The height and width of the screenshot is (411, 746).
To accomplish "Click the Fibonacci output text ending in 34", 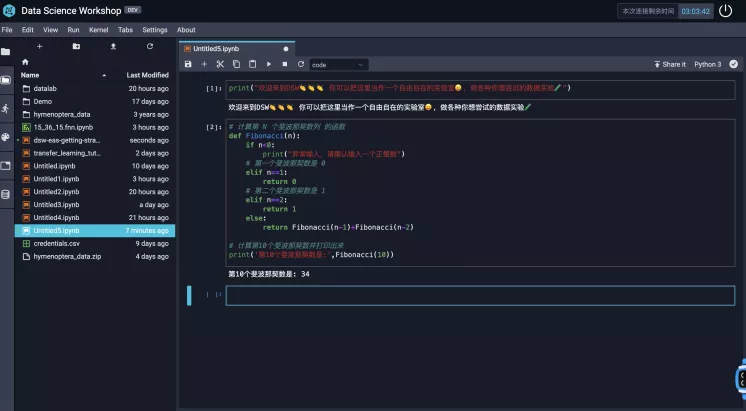I will click(269, 274).
